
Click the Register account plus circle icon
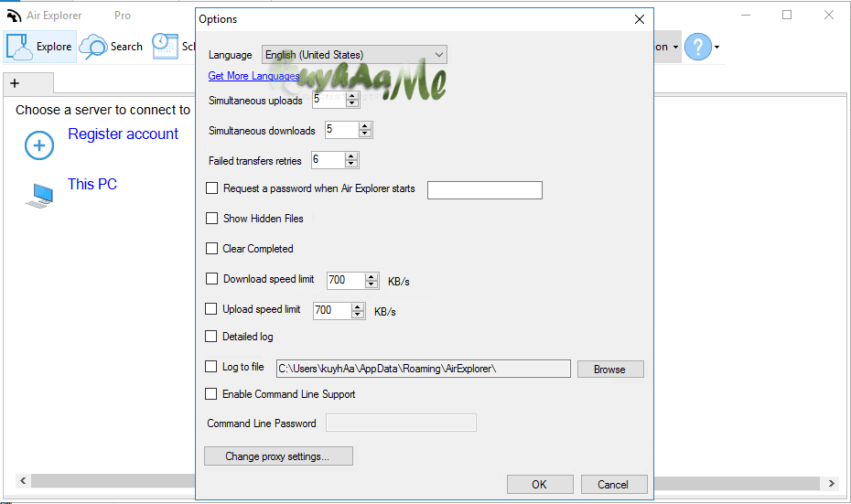[39, 145]
